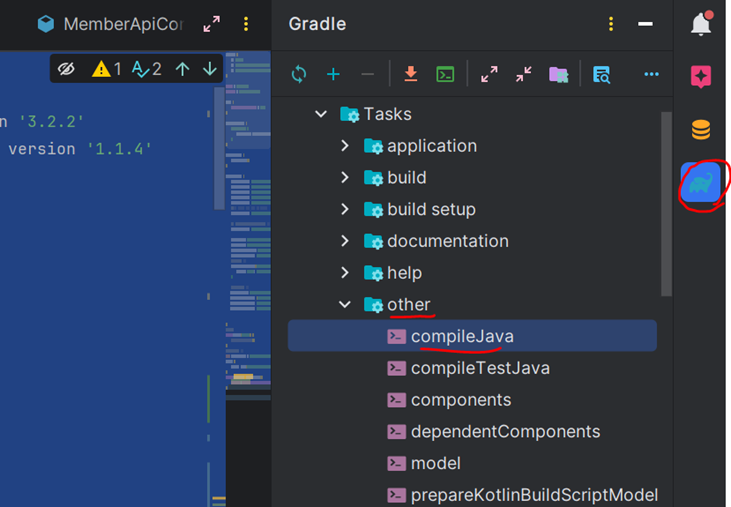This screenshot has width=731, height=507.
Task: Open the Gradle toolbar three-dots overflow
Action: click(x=651, y=74)
